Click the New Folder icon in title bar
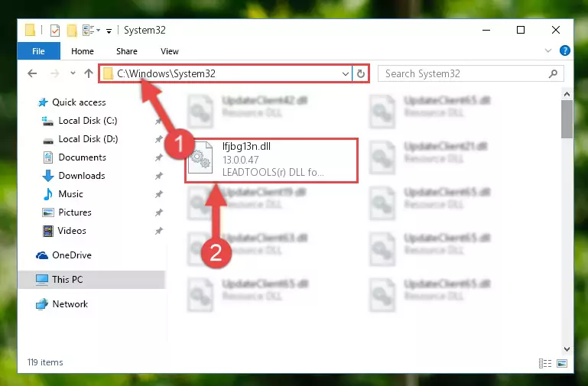This screenshot has height=386, width=588. [x=72, y=31]
